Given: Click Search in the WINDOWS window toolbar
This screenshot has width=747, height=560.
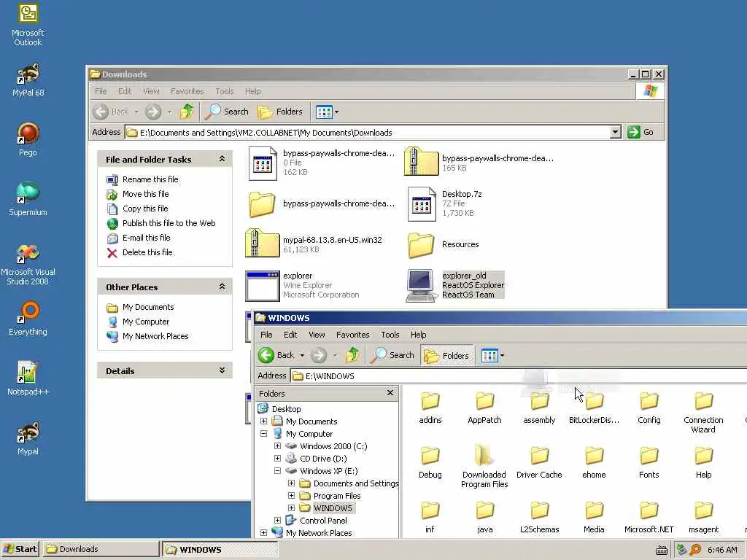Looking at the screenshot, I should click(x=392, y=355).
